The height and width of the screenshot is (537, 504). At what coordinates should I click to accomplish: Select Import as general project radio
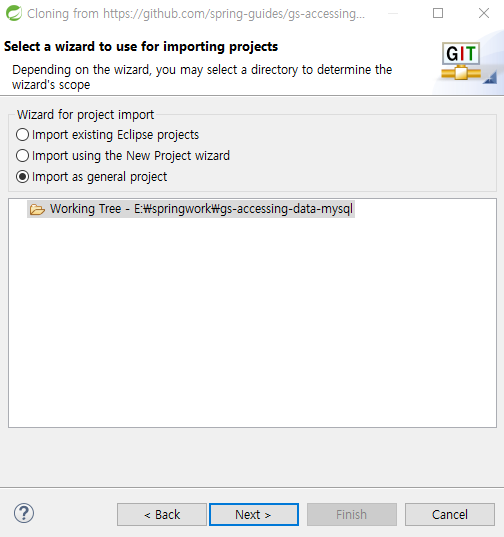tap(91, 177)
